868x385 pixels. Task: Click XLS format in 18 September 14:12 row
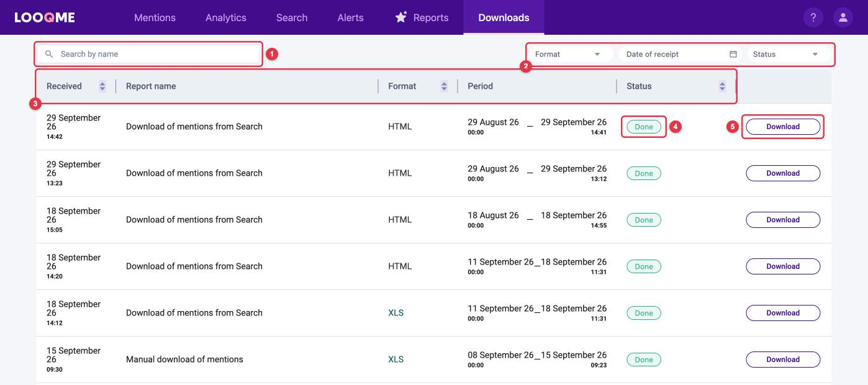click(396, 313)
